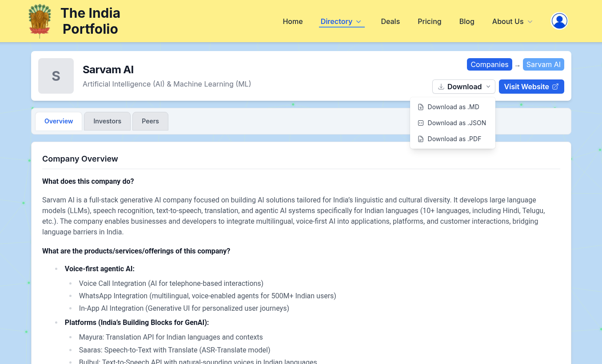Click 'What does this company do?' question
Screen dimensions: 602x364
click(x=88, y=181)
